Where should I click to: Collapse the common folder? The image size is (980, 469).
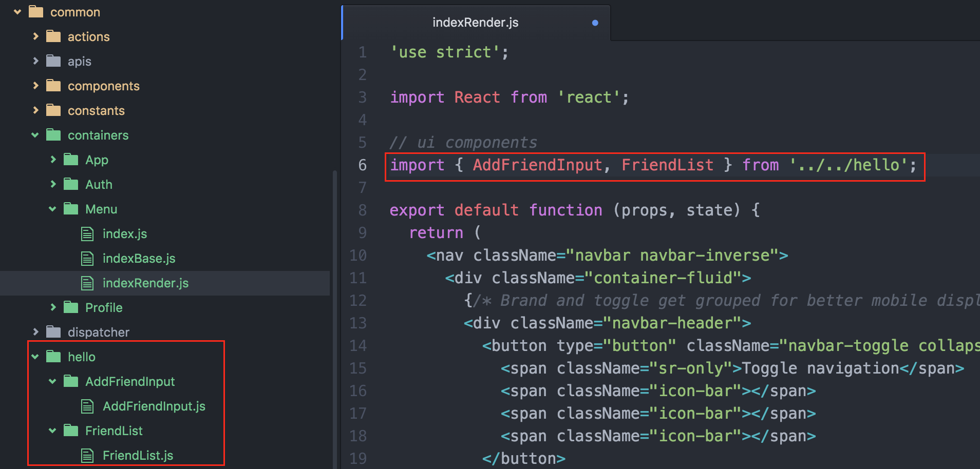click(17, 11)
